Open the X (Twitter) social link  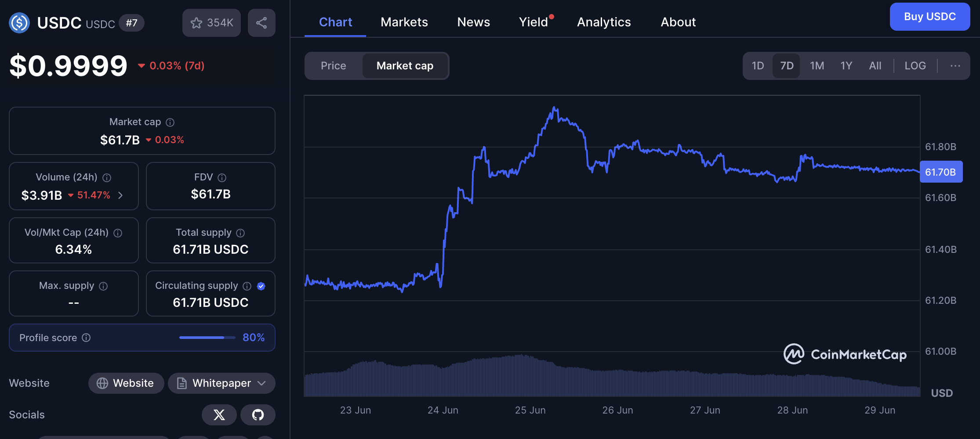[219, 414]
